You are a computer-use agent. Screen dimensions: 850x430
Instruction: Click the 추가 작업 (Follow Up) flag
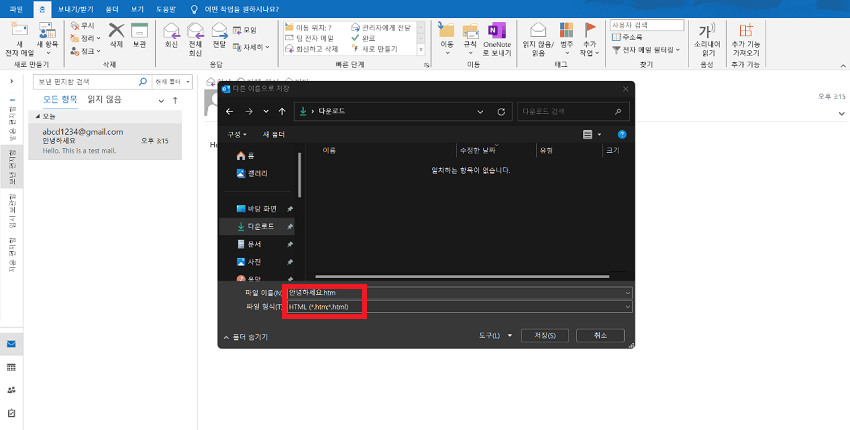coord(589,30)
